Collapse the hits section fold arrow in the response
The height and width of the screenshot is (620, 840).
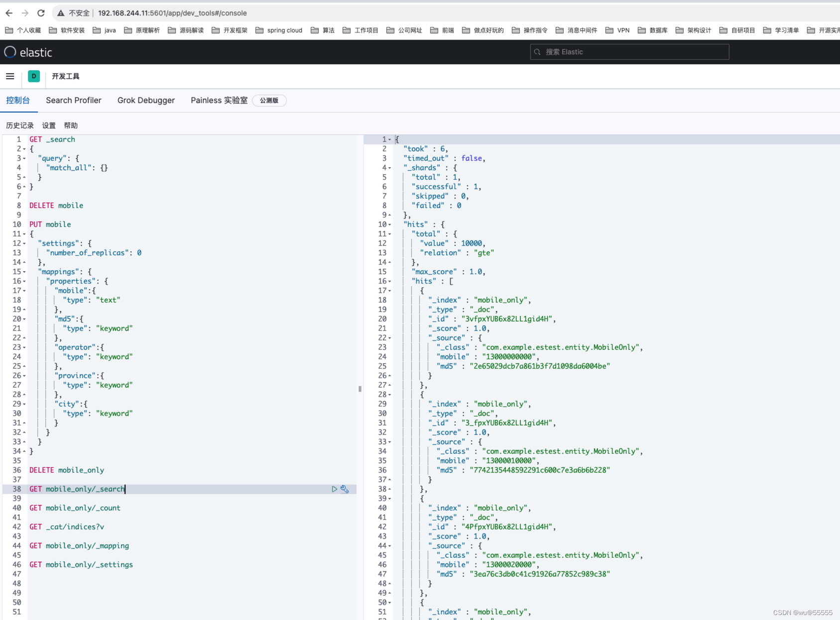coord(389,224)
